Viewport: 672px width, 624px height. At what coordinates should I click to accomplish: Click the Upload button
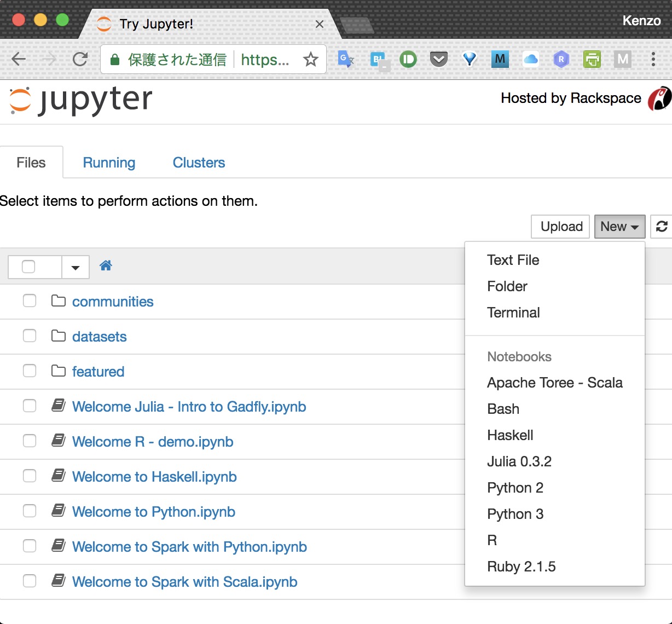tap(560, 226)
